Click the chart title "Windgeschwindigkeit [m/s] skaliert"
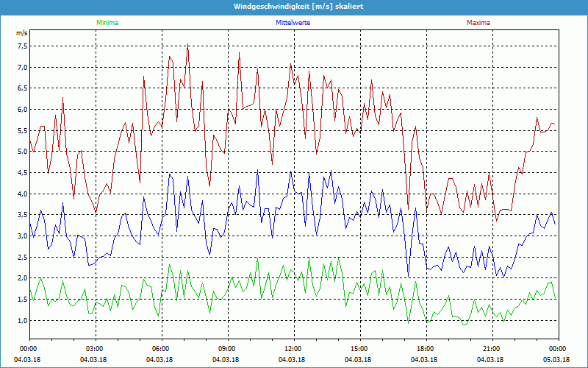 pos(293,6)
